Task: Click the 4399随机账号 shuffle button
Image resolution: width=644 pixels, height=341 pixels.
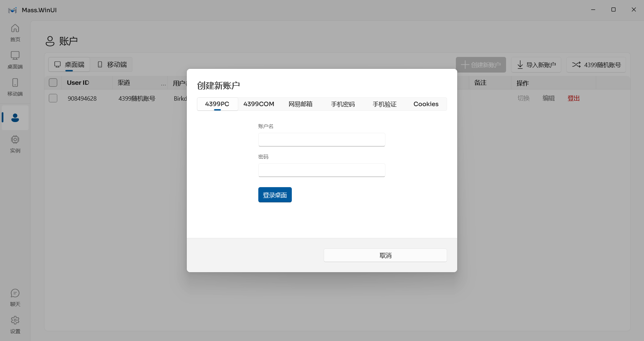Action: [x=596, y=65]
